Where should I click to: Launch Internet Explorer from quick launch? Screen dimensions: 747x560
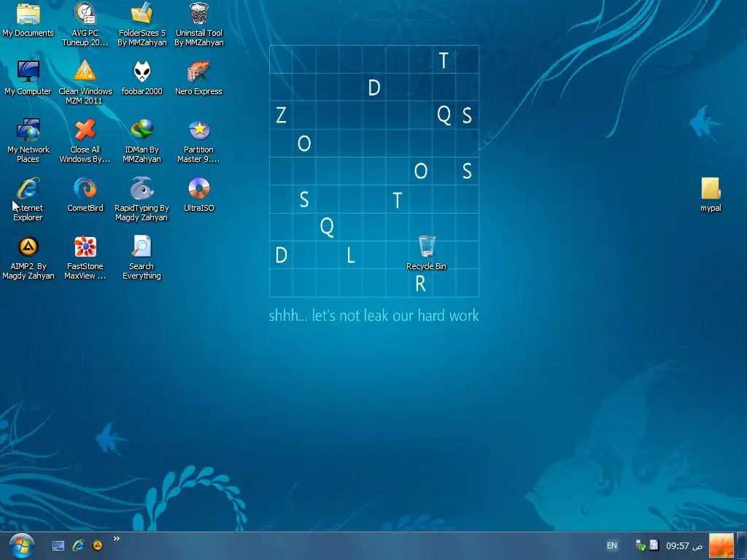[x=78, y=545]
